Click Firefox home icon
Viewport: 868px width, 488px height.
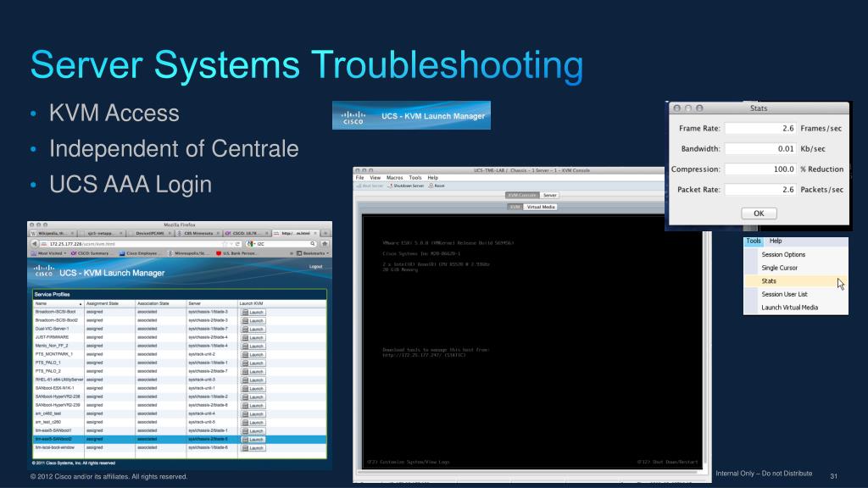[x=325, y=243]
